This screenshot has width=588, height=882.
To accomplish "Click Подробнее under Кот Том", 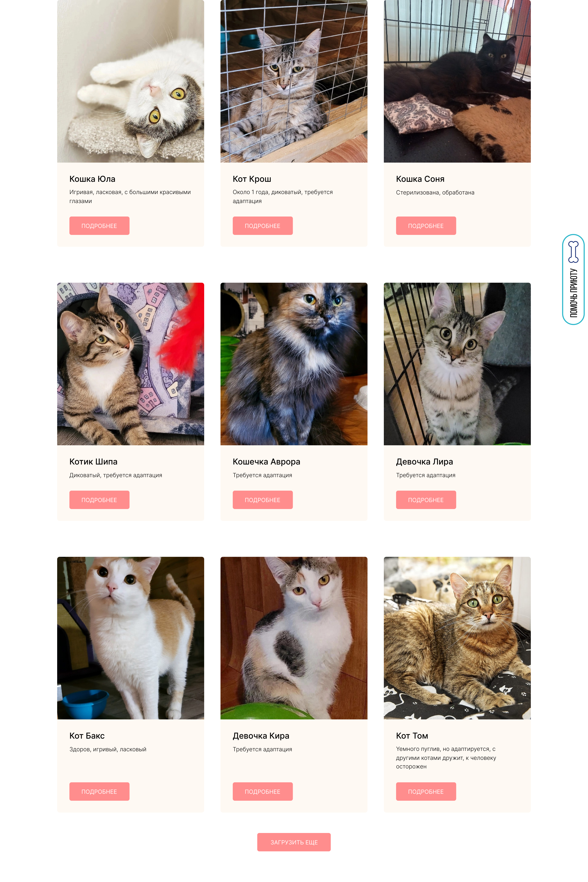I will point(426,791).
